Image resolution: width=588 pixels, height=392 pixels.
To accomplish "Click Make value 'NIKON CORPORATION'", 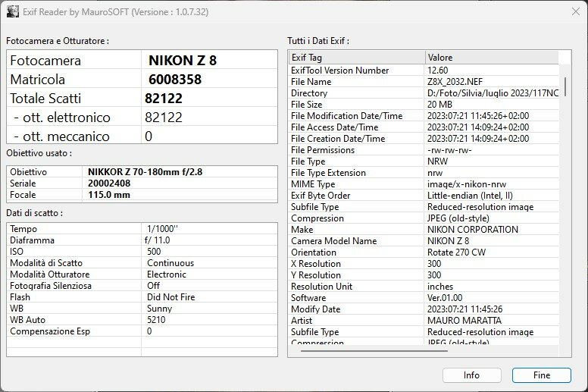I will (x=473, y=230).
